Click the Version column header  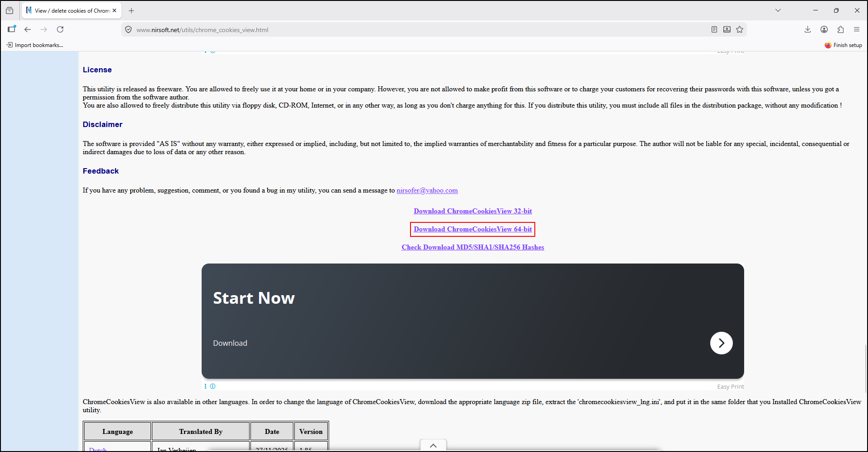tap(311, 432)
